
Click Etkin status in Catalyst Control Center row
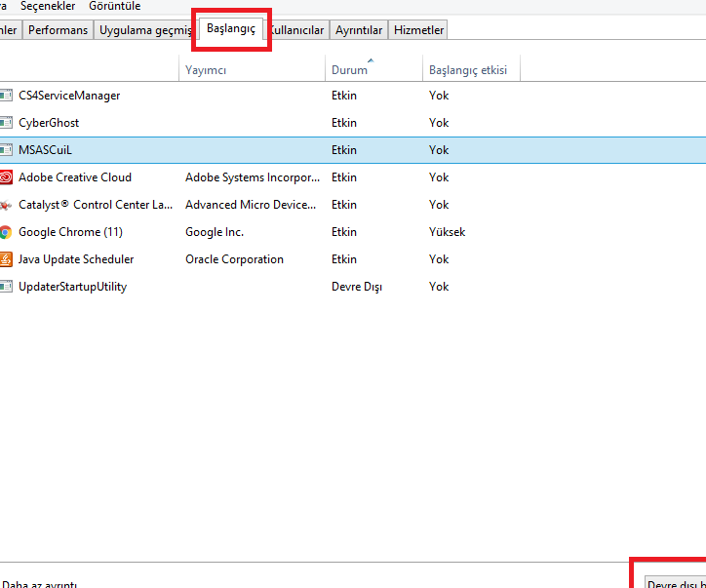(x=344, y=205)
